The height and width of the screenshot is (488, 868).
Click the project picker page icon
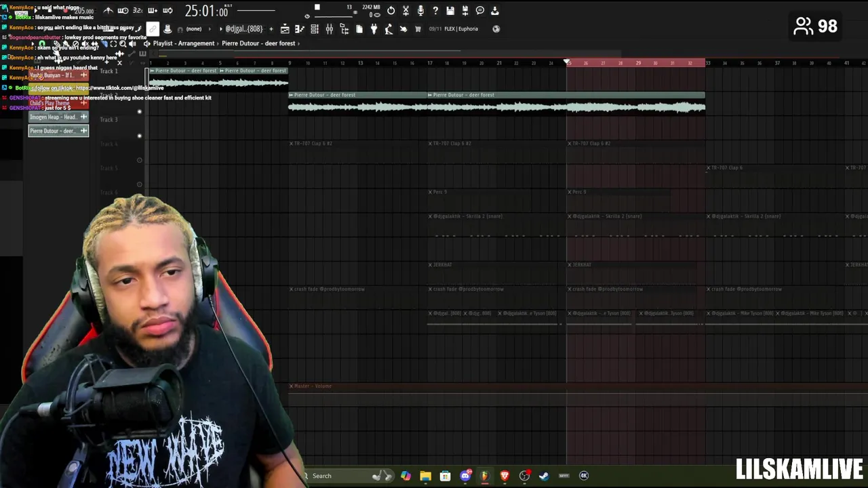(359, 29)
